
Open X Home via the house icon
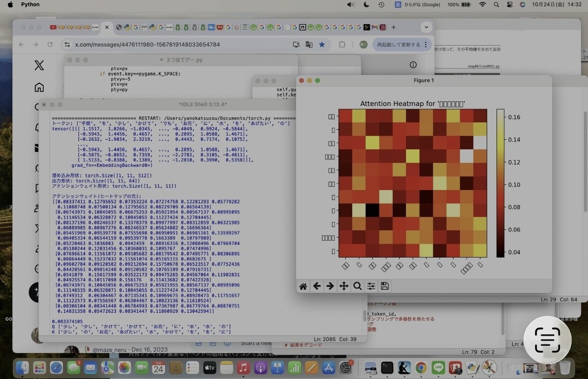39,87
